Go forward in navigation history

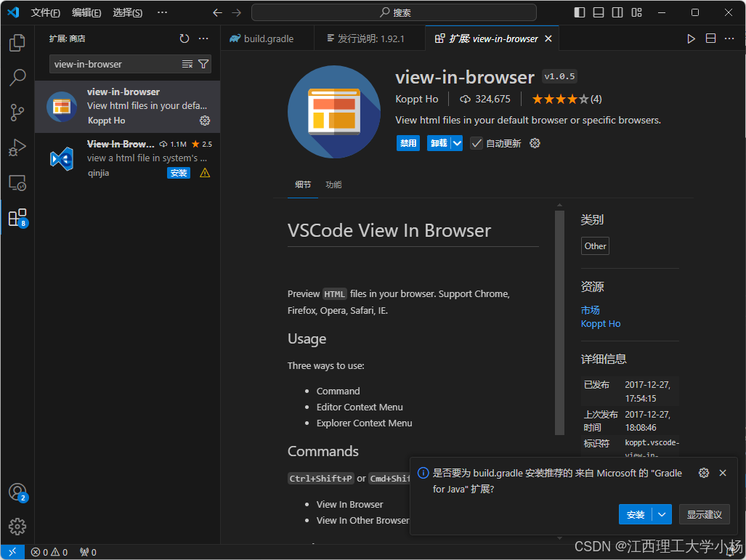coord(237,13)
